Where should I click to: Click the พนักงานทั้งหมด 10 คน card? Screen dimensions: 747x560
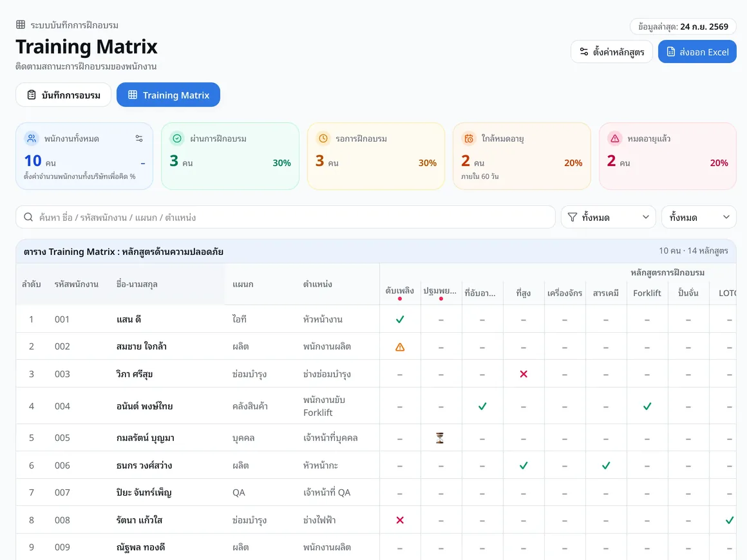pos(84,156)
